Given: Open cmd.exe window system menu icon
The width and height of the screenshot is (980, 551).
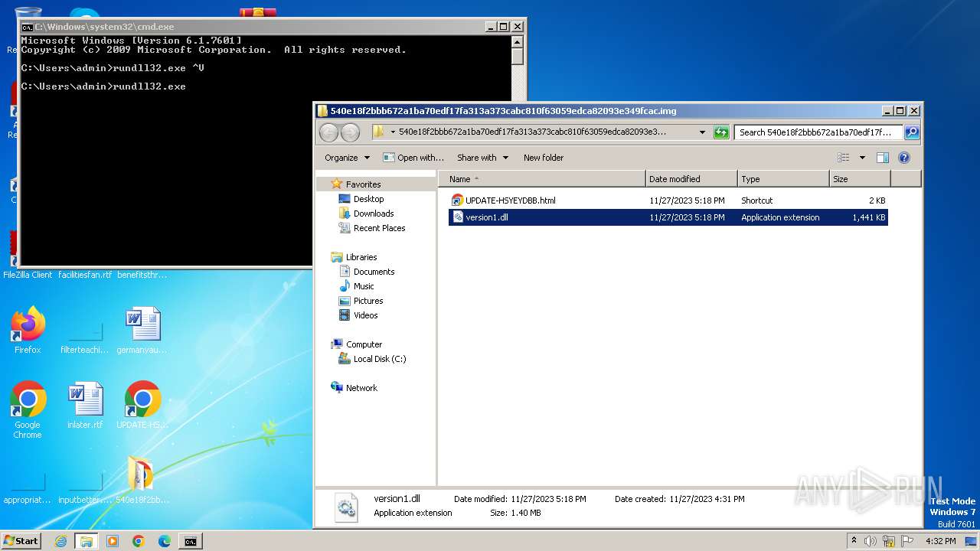Looking at the screenshot, I should tap(27, 27).
